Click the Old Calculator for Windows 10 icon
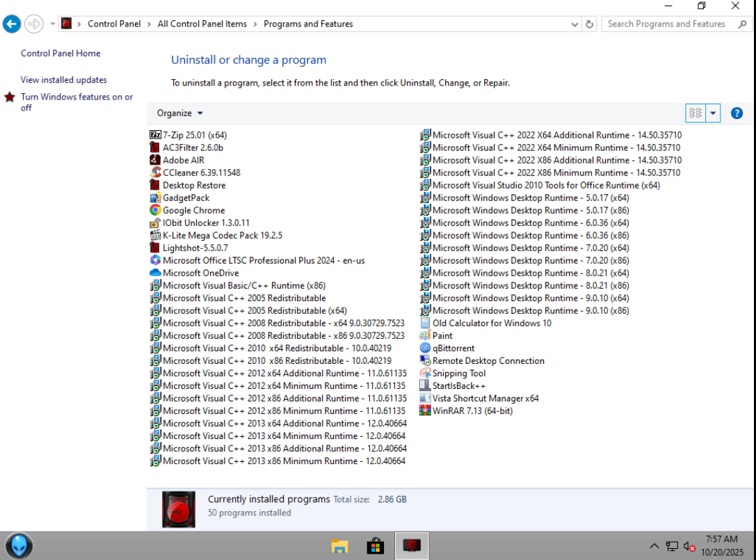Screen dimensions: 756x560 [425, 323]
